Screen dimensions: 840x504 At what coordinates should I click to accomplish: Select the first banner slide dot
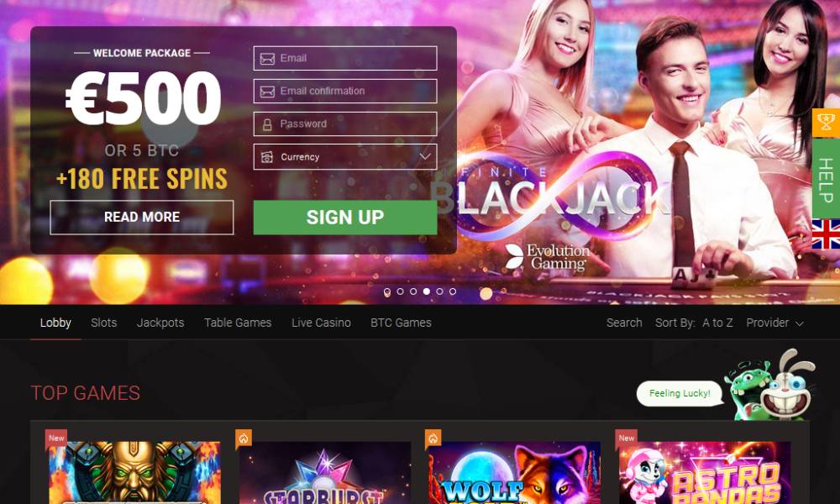click(x=386, y=291)
